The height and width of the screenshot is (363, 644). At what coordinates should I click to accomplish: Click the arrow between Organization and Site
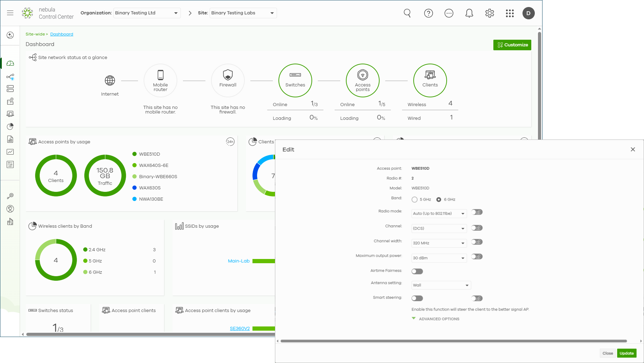tap(190, 13)
